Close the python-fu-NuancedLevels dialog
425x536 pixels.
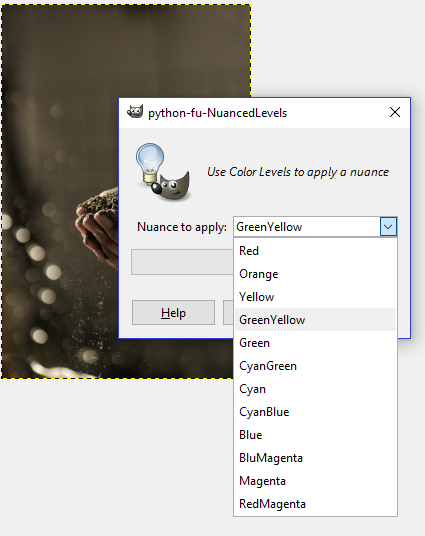[x=395, y=112]
